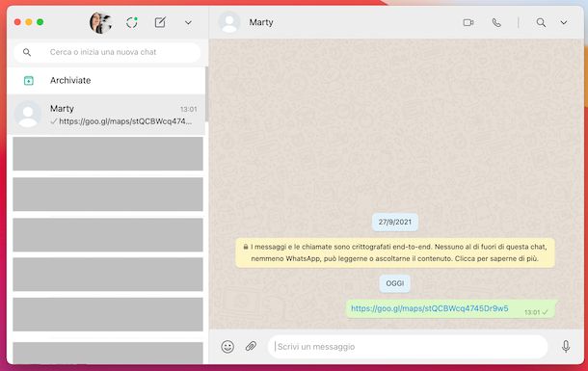This screenshot has height=371, width=588.
Task: Click the link preview text in Marty row
Action: click(125, 121)
